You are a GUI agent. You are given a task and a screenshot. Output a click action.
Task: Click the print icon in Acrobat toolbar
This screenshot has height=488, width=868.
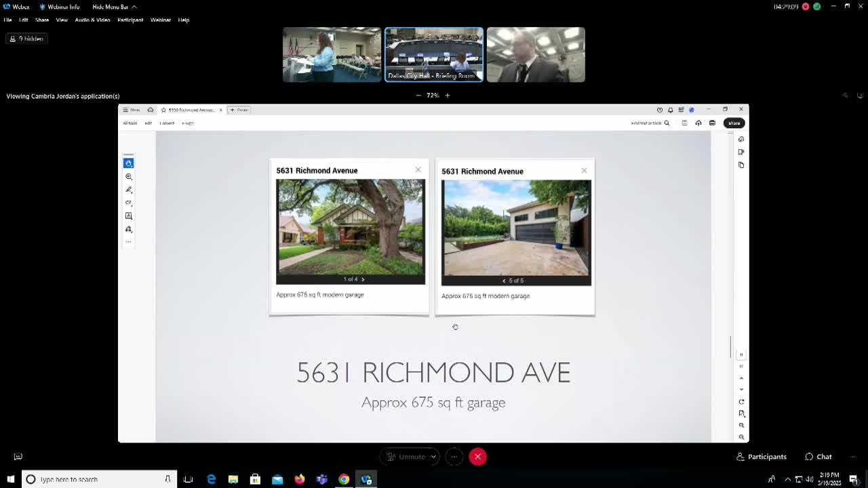pyautogui.click(x=712, y=123)
